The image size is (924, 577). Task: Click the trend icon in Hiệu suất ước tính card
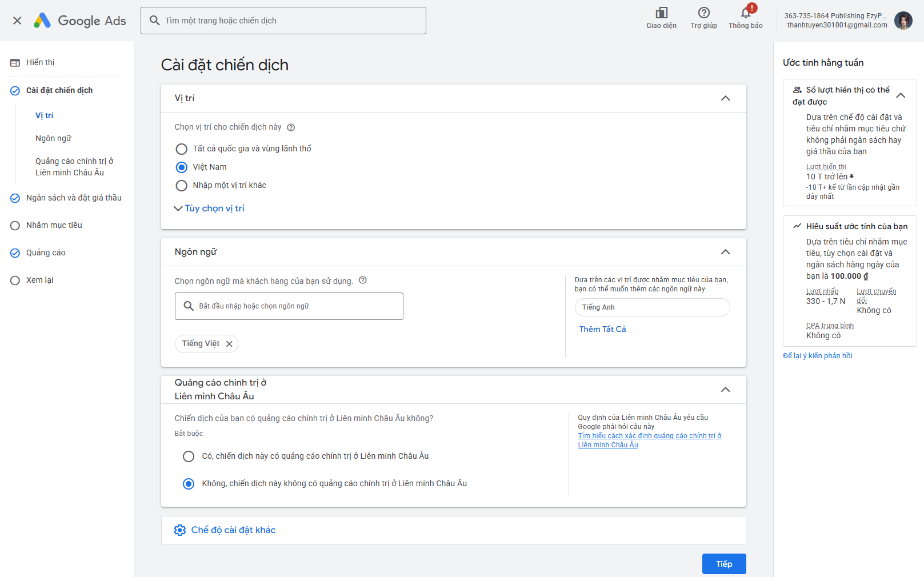[x=797, y=226]
